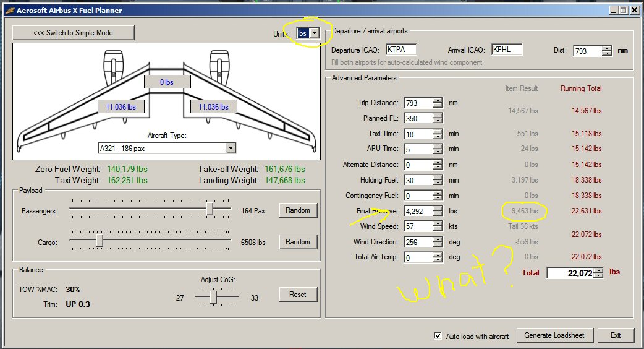Click the 6508 lbs cargo value
The image size is (644, 349).
[253, 243]
